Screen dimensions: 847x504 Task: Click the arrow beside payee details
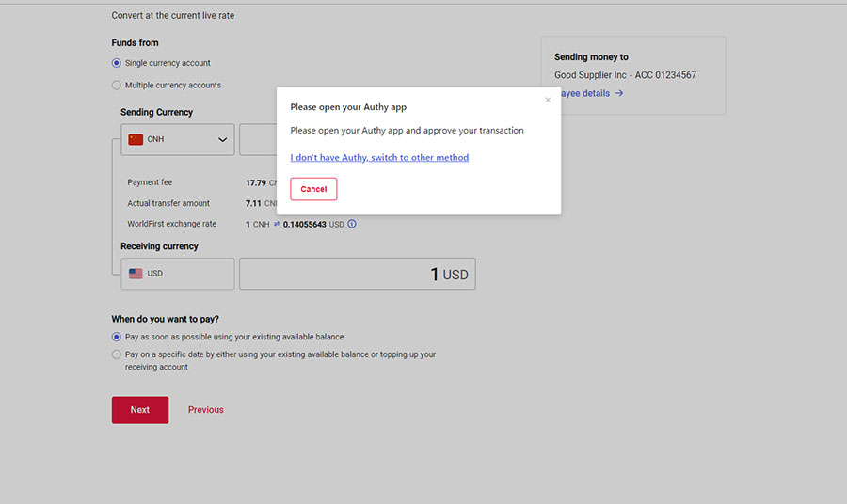click(x=619, y=94)
